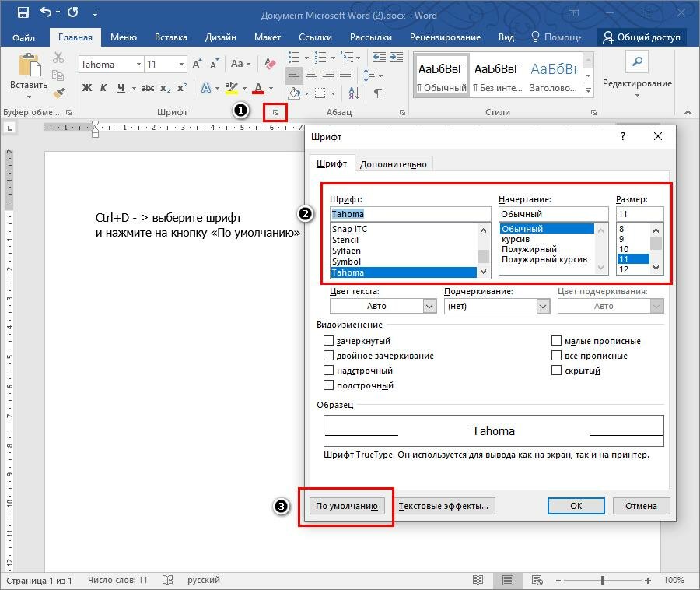700x590 pixels.
Task: Collapse the ribbon with the up chevron
Action: (x=688, y=113)
